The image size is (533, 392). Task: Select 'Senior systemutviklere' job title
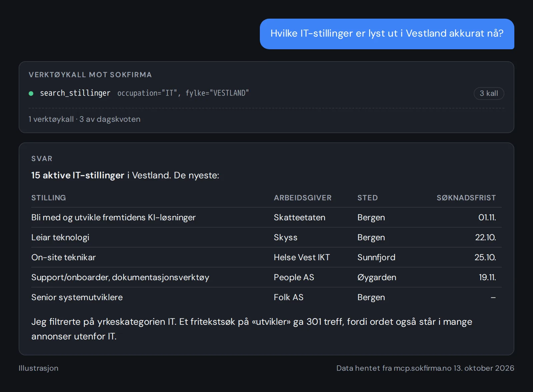(x=77, y=297)
